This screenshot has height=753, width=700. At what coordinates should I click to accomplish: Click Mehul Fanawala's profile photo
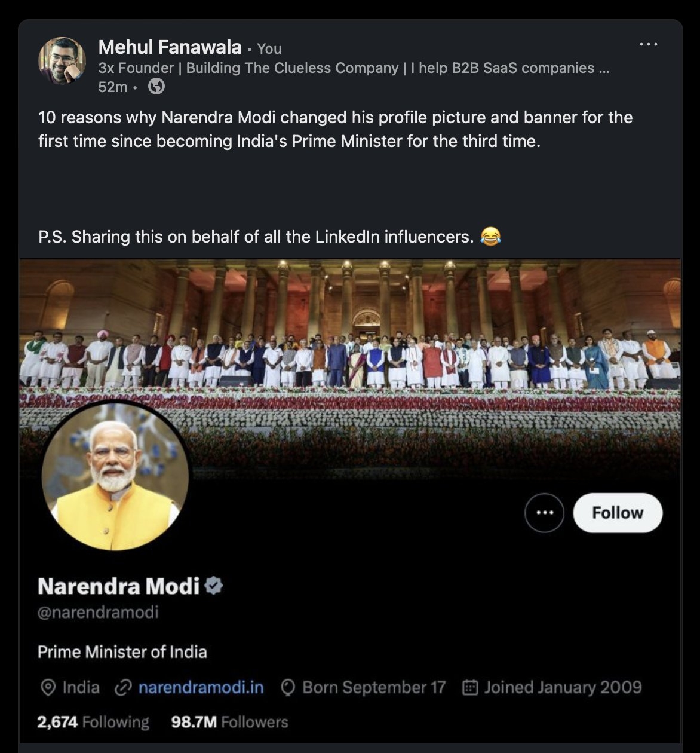click(62, 61)
